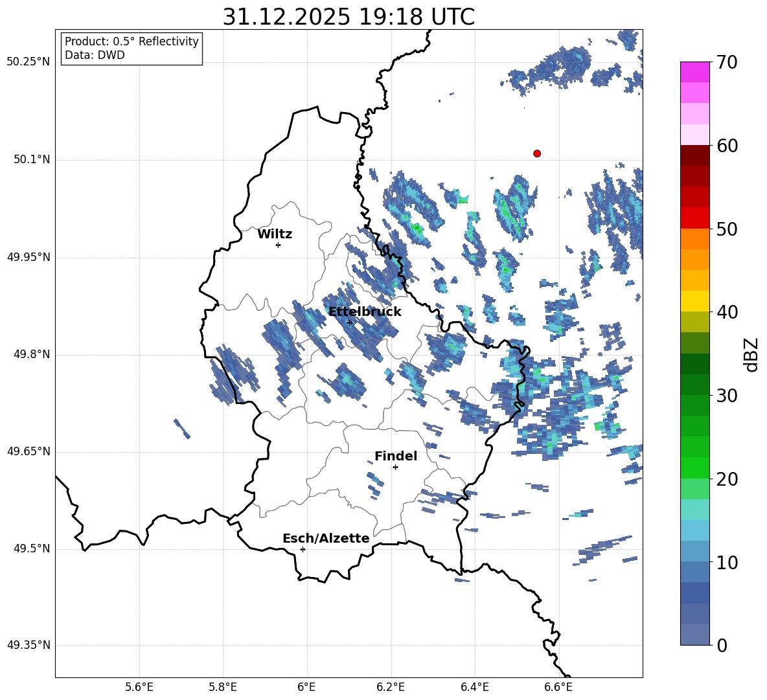Click the red dot station marker
767x700 pixels.
(537, 153)
